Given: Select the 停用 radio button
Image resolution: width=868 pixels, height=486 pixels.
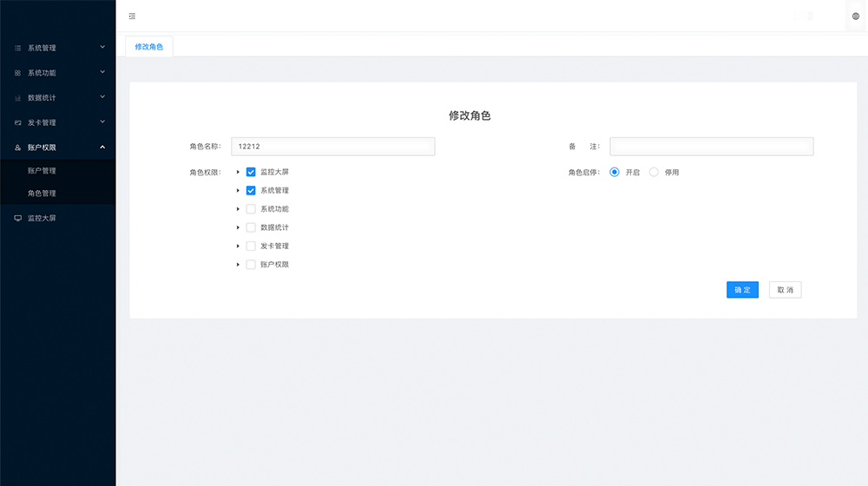Looking at the screenshot, I should 654,172.
